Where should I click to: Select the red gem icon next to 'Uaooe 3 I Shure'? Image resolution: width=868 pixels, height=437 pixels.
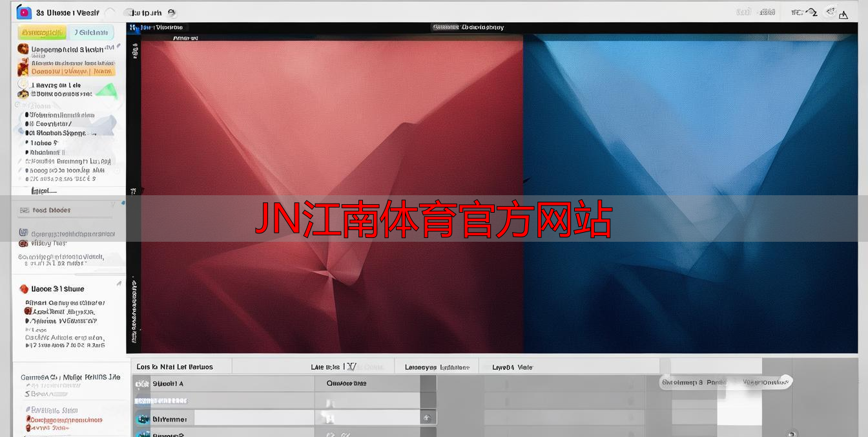click(x=24, y=288)
